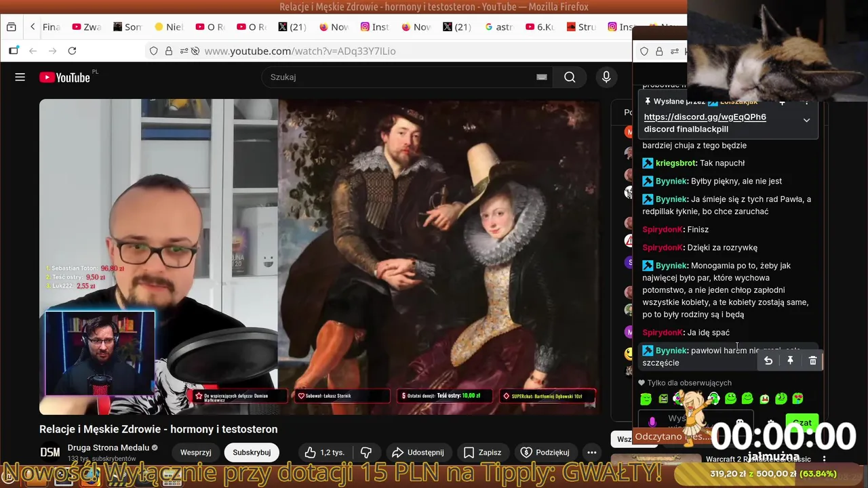Open the YouTube hamburger guide menu
This screenshot has width=868, height=488.
20,77
